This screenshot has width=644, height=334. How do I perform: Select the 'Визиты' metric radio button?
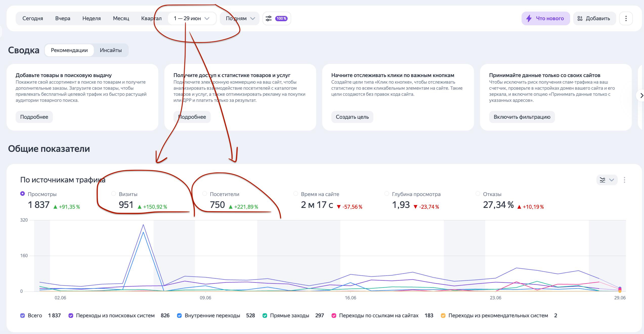[x=114, y=194]
